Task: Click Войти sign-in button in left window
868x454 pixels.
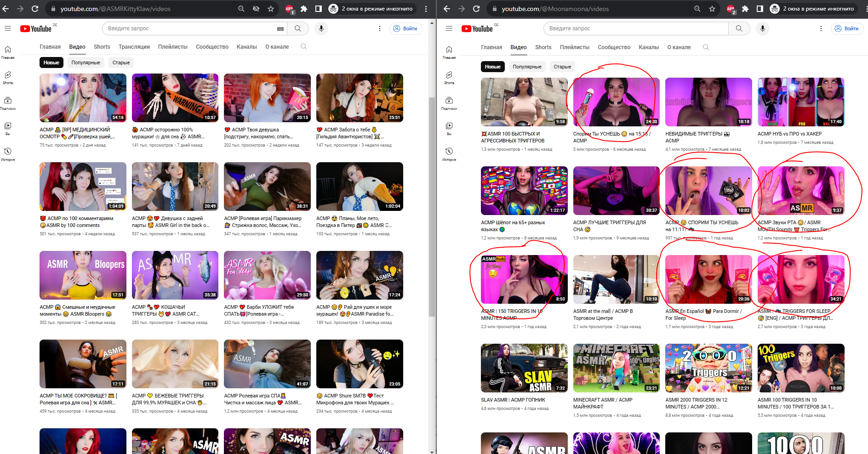Action: pos(406,28)
